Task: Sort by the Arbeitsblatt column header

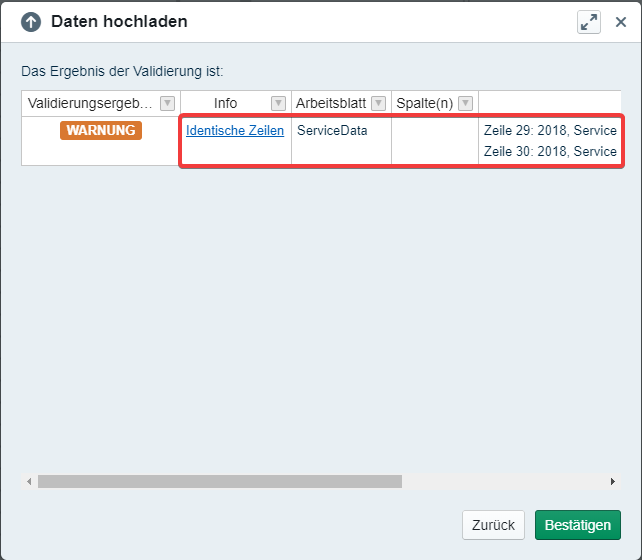Action: pos(331,103)
